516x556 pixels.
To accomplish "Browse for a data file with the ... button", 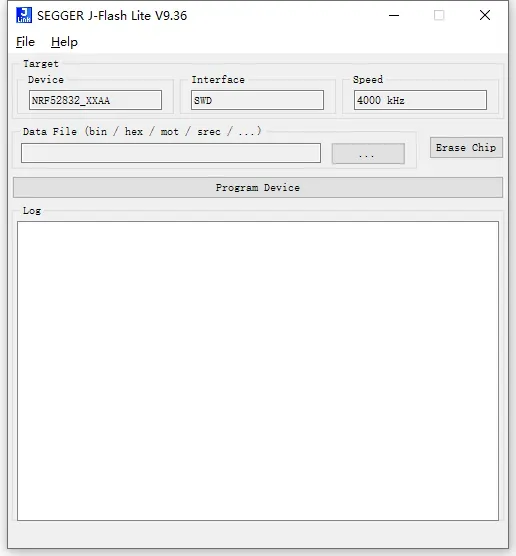I will 368,154.
